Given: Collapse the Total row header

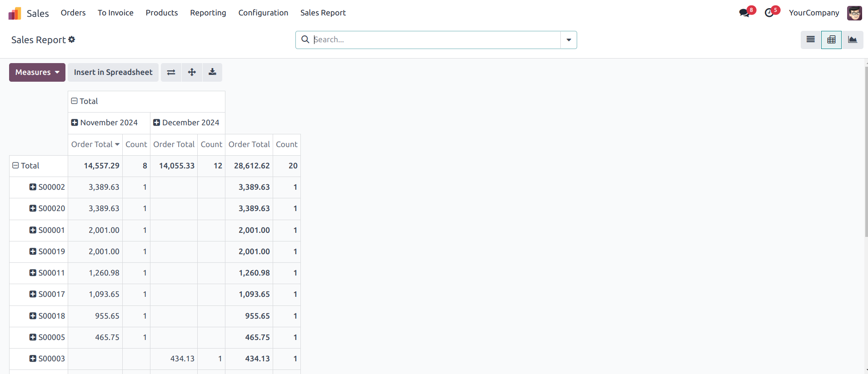Looking at the screenshot, I should (x=16, y=166).
